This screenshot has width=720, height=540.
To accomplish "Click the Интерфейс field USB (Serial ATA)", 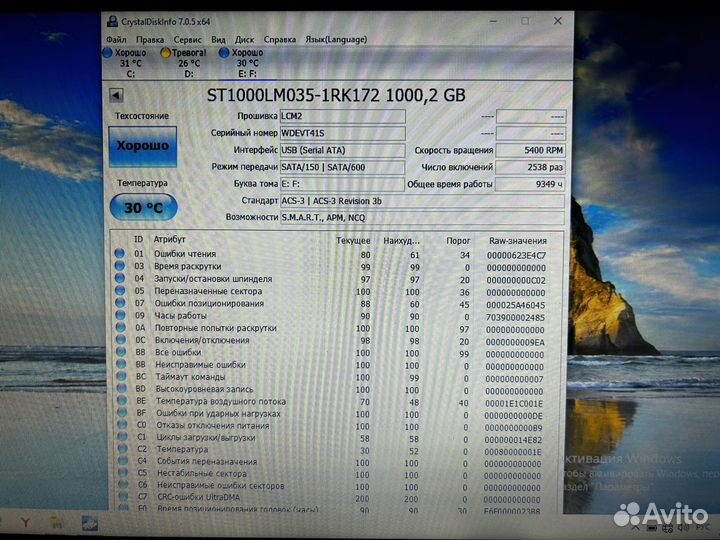I will point(343,150).
